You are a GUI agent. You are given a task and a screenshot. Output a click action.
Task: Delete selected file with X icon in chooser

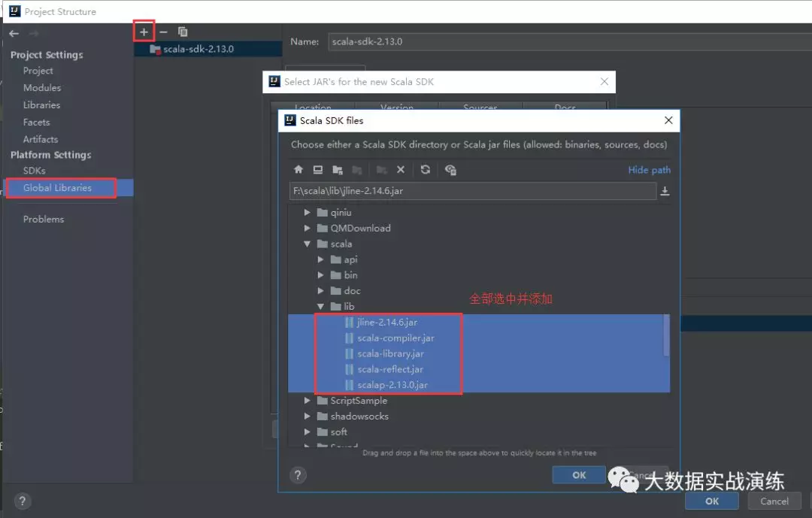(x=400, y=169)
